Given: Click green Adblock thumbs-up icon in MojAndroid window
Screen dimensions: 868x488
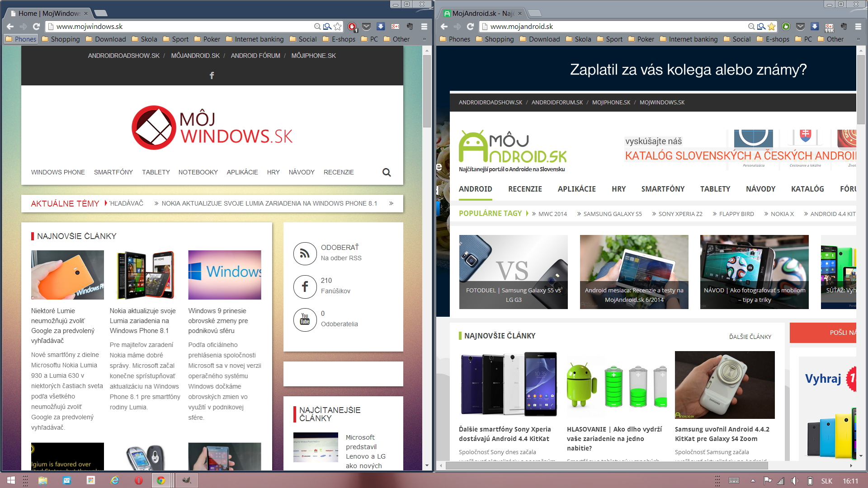Looking at the screenshot, I should pos(786,27).
